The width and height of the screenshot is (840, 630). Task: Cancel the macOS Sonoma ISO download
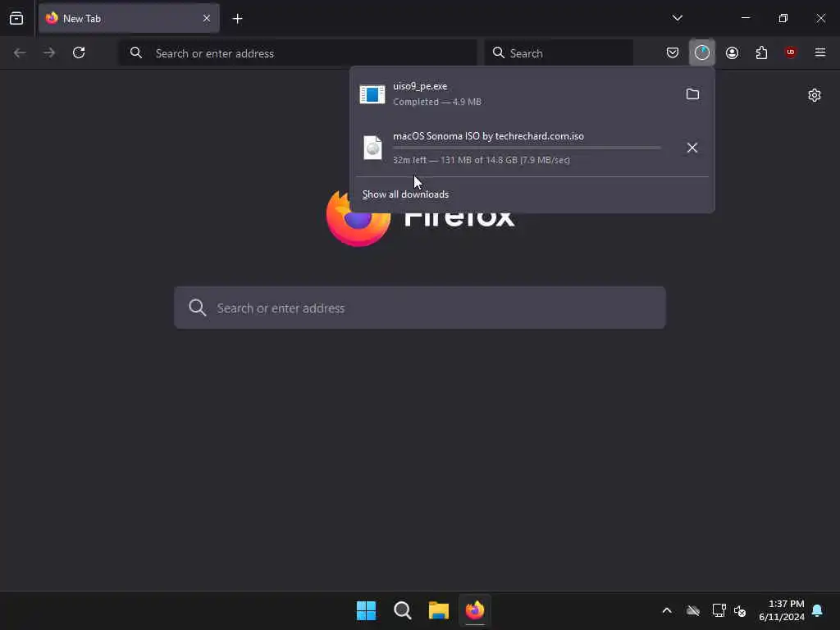click(692, 148)
